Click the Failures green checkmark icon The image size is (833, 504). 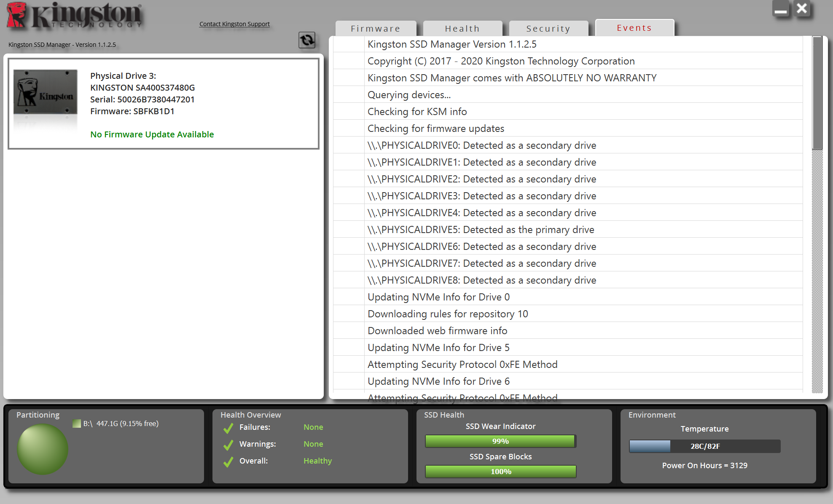[228, 428]
